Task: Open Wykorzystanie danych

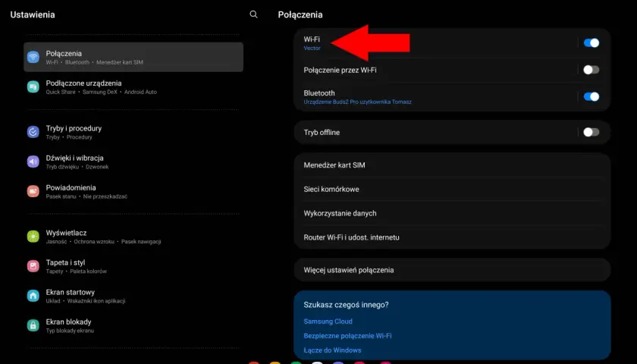Action: point(452,213)
